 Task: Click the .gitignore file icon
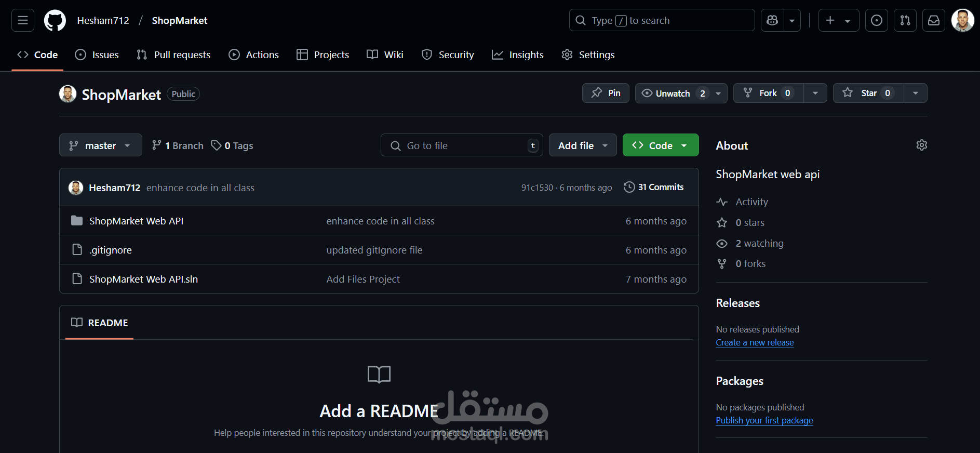point(77,250)
